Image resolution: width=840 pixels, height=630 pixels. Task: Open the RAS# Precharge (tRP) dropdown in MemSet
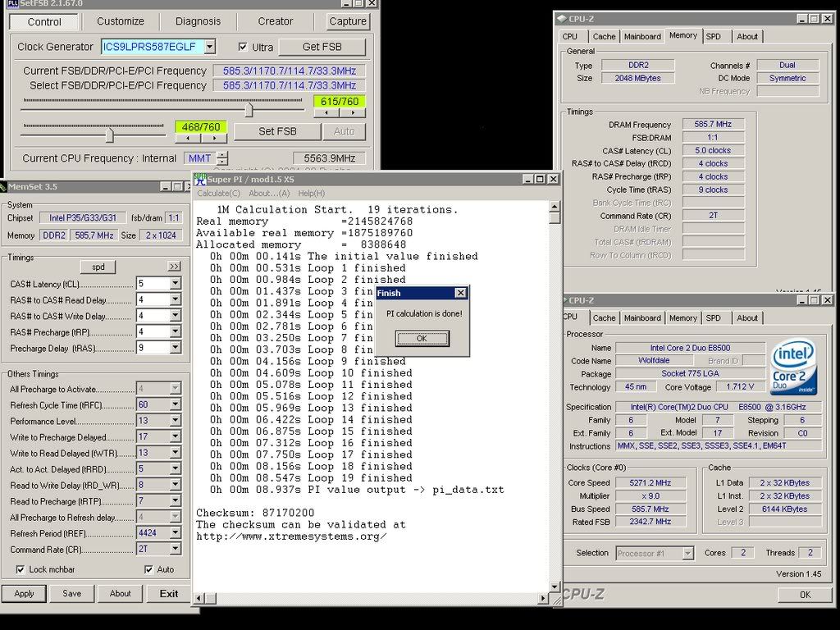pos(176,331)
